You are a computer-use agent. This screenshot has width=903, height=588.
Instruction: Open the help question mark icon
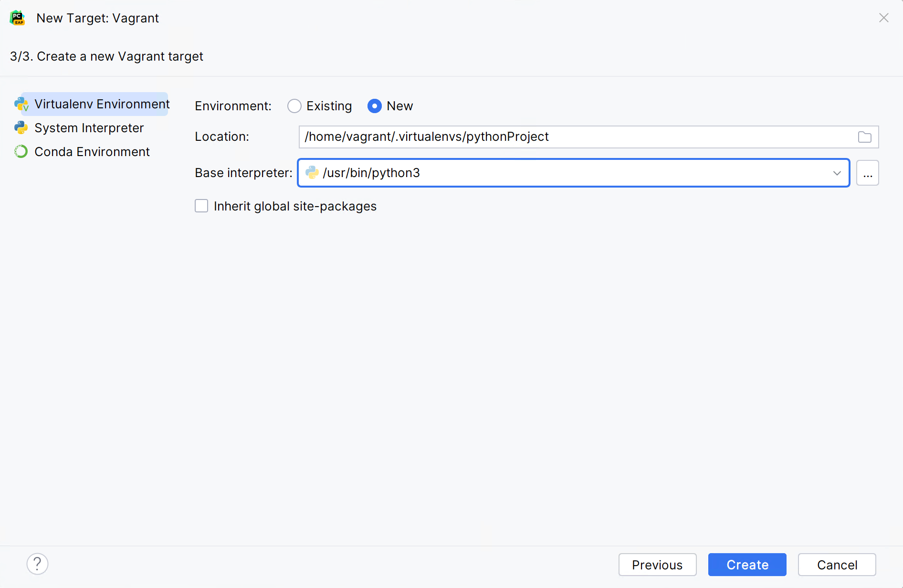pos(37,564)
